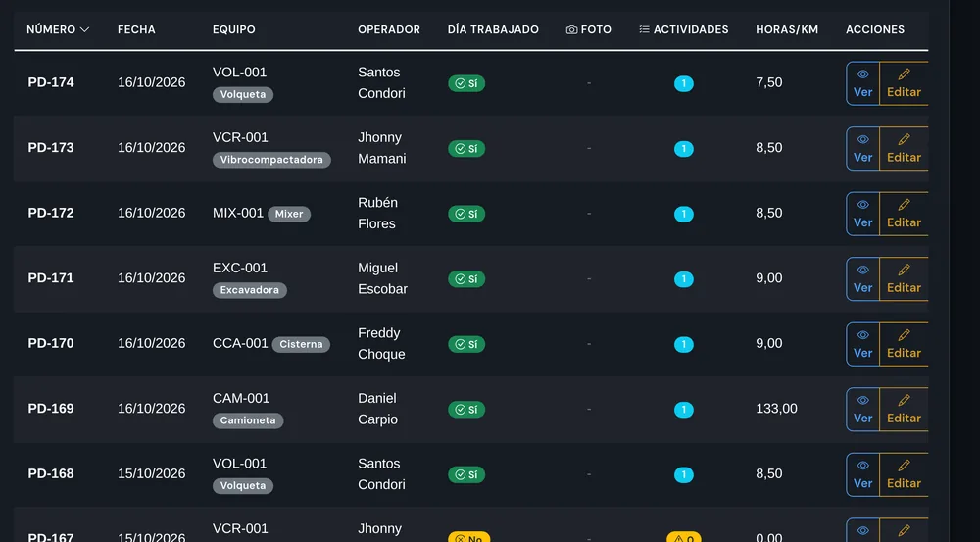Select report number PD-170

coord(51,343)
